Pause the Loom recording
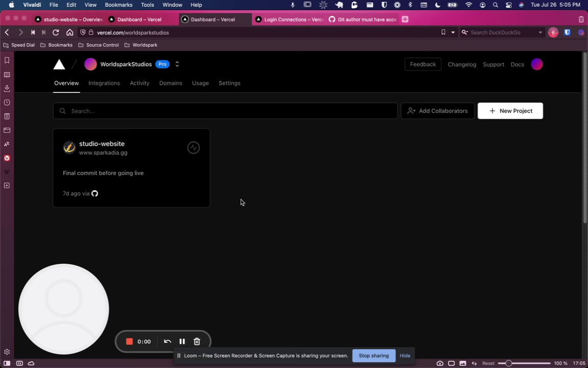The image size is (588, 368). click(x=182, y=341)
